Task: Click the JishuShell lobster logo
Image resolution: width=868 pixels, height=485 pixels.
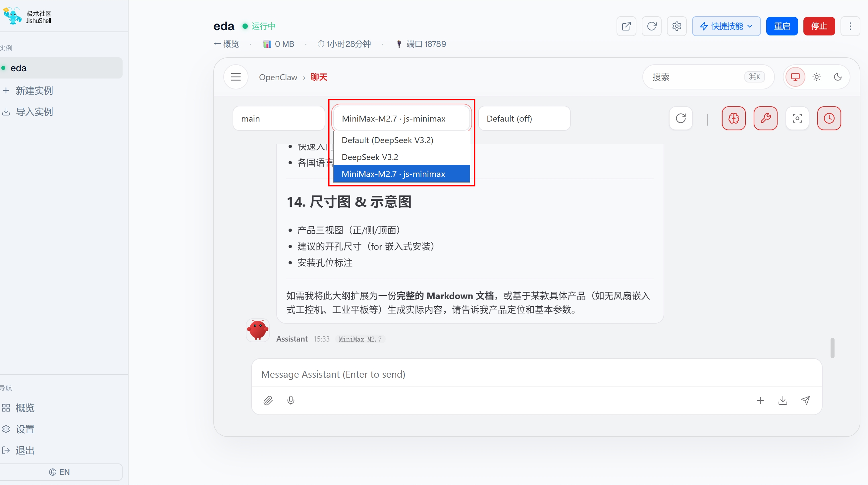Action: tap(13, 16)
